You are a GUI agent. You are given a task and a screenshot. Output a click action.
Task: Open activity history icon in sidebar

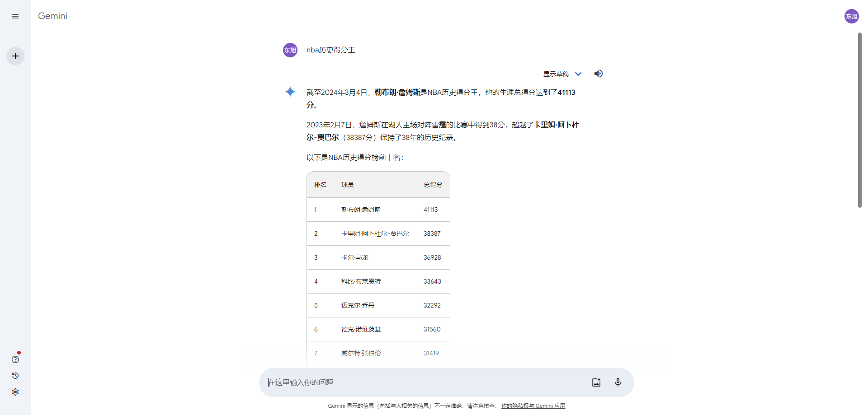(15, 376)
